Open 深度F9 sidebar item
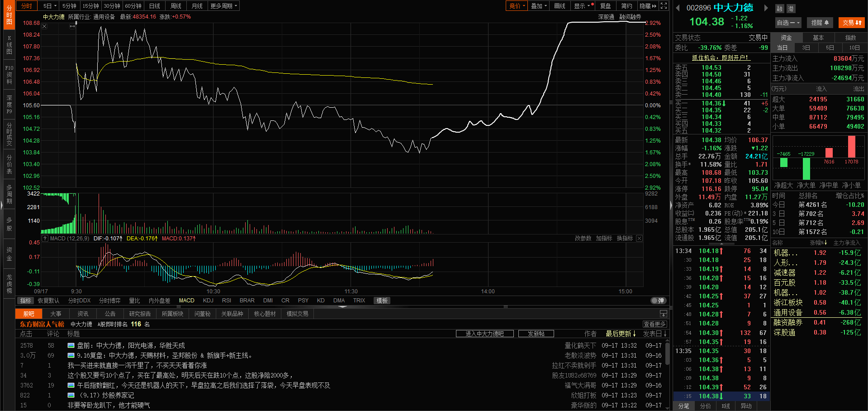The width and height of the screenshot is (868, 411). tap(9, 105)
